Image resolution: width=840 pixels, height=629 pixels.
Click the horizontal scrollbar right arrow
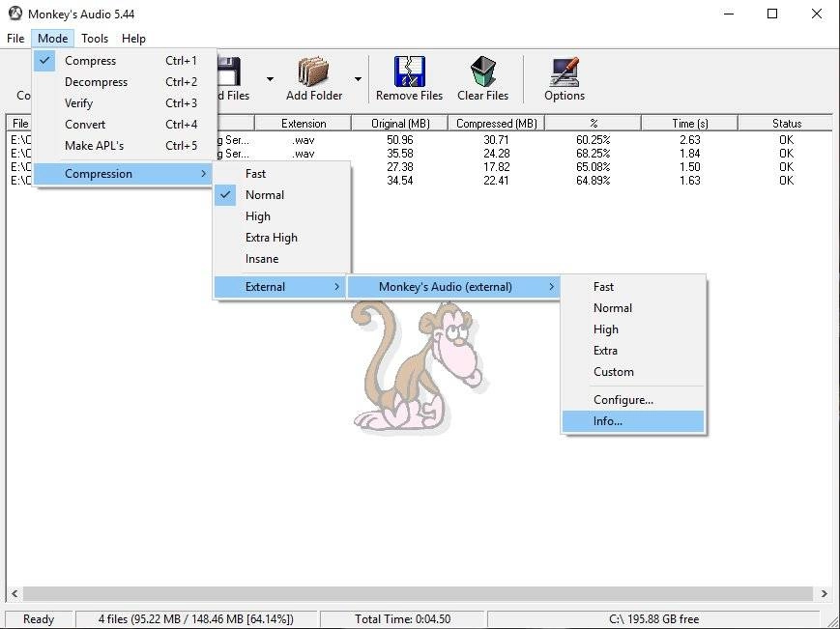click(x=824, y=593)
